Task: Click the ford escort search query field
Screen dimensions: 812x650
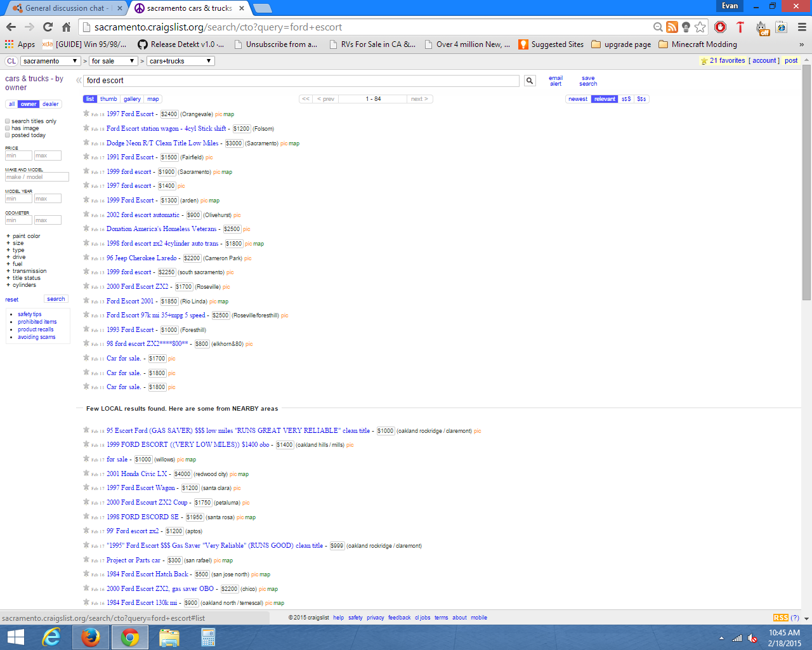Action: click(301, 81)
